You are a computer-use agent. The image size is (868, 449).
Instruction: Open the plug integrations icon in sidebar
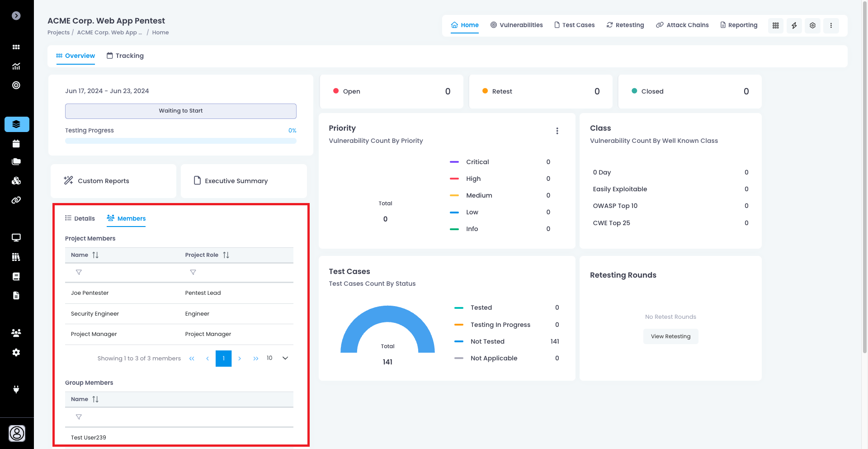[x=16, y=389]
